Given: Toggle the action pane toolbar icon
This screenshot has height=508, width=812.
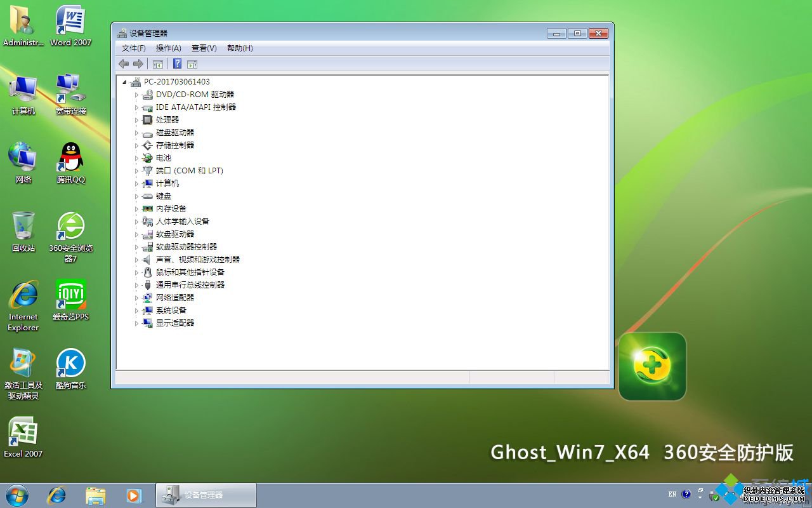Looking at the screenshot, I should click(192, 63).
